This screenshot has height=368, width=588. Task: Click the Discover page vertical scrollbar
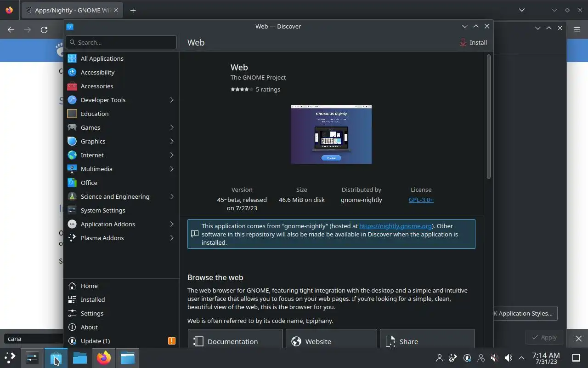489,117
